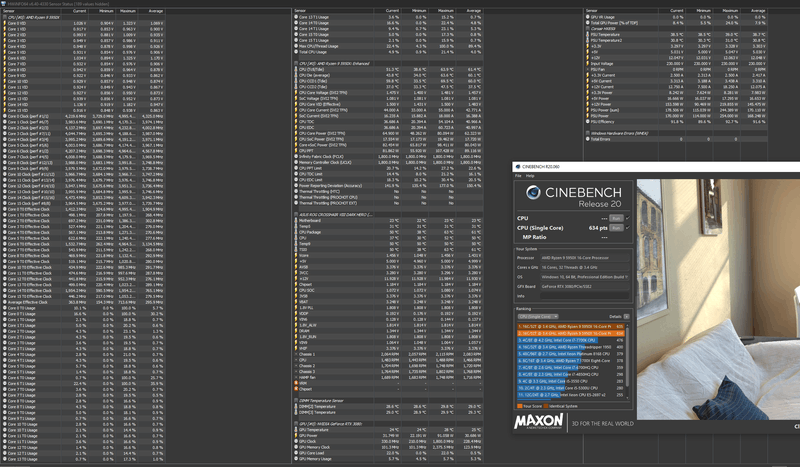Click Maximum column header above GPU VR Usage

pos(731,11)
